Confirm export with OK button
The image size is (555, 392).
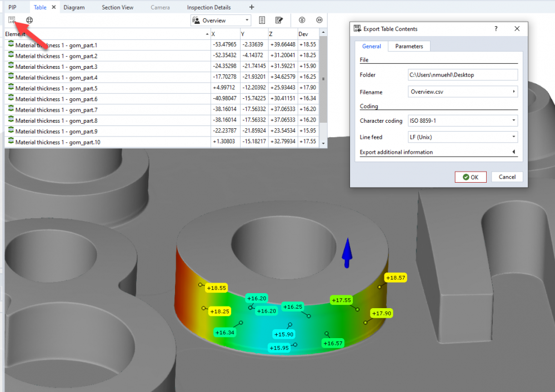pyautogui.click(x=470, y=177)
